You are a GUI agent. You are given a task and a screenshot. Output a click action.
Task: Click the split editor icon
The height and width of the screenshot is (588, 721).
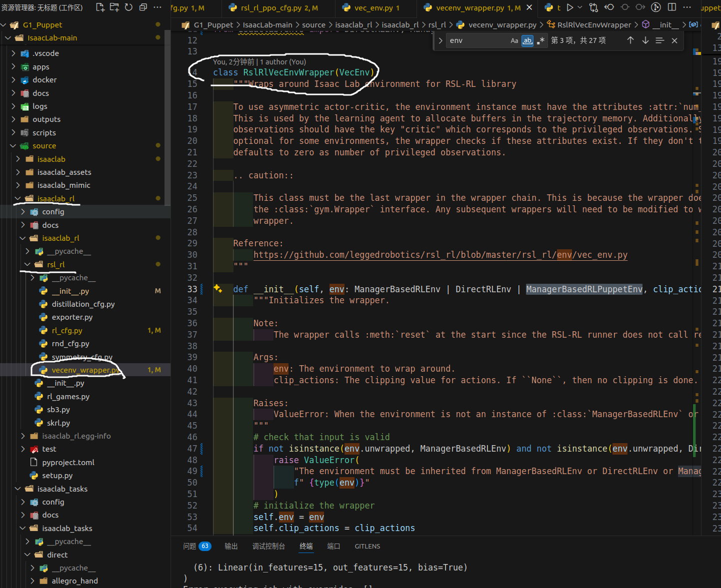click(x=672, y=7)
